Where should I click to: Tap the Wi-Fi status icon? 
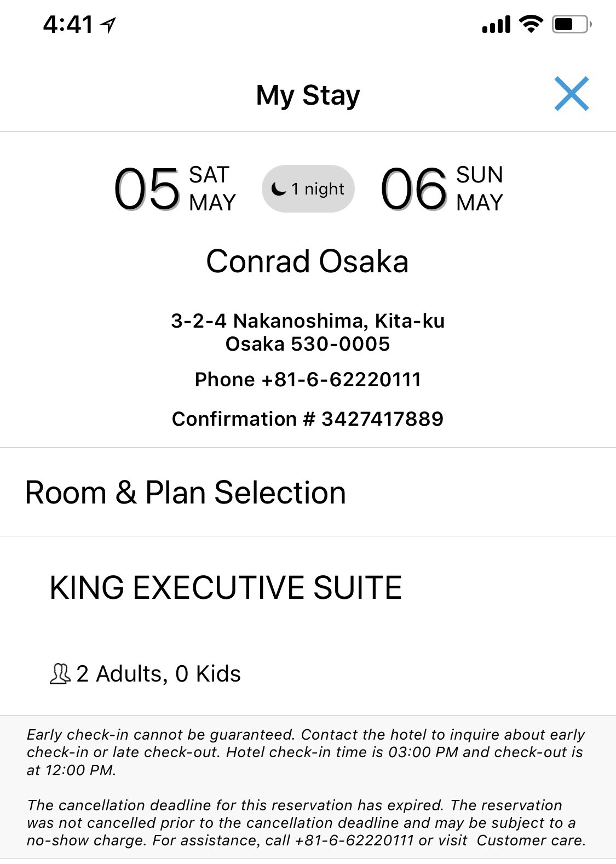coord(530,24)
